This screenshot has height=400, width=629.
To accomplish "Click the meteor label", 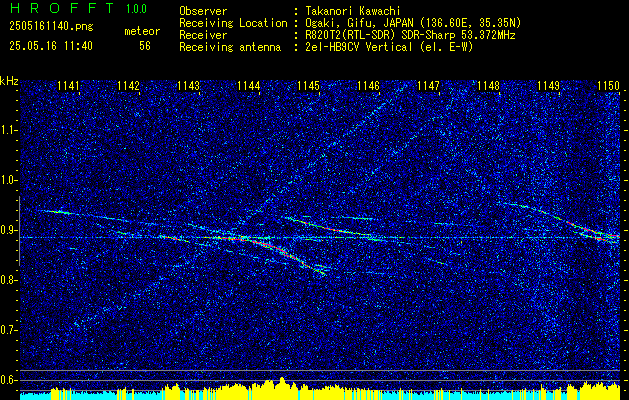I will click(142, 31).
